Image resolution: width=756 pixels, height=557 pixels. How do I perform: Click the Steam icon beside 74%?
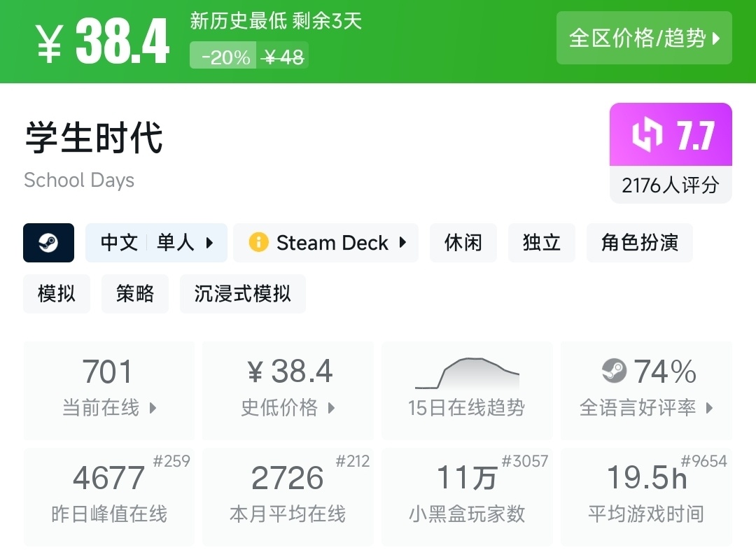(614, 371)
